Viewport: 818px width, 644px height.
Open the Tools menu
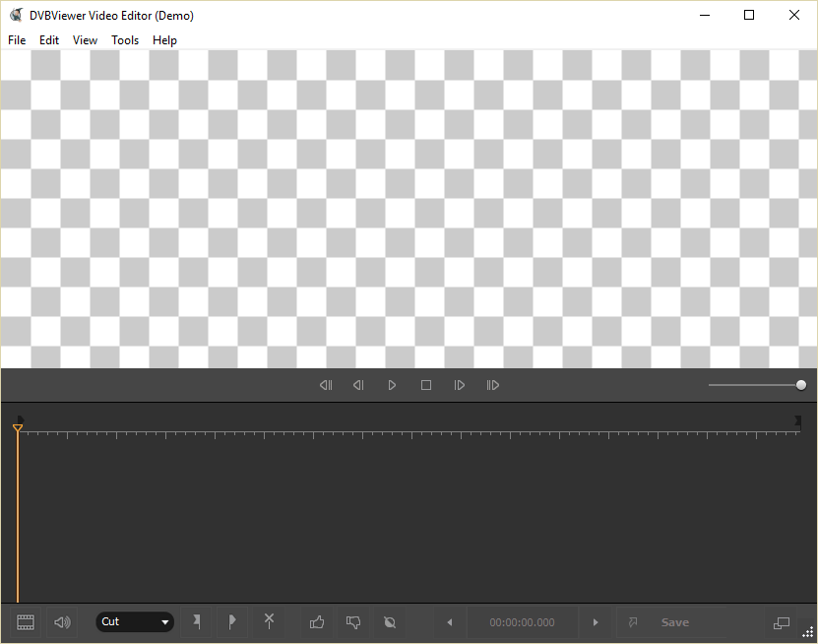click(125, 40)
